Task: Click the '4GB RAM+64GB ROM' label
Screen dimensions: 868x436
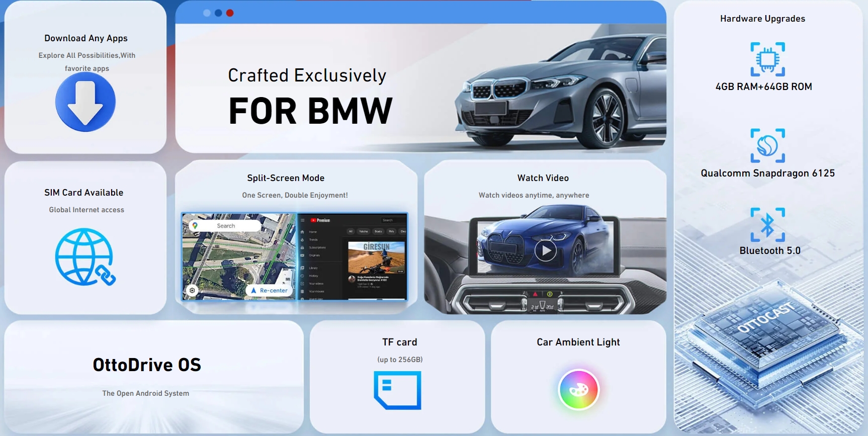Action: point(763,86)
